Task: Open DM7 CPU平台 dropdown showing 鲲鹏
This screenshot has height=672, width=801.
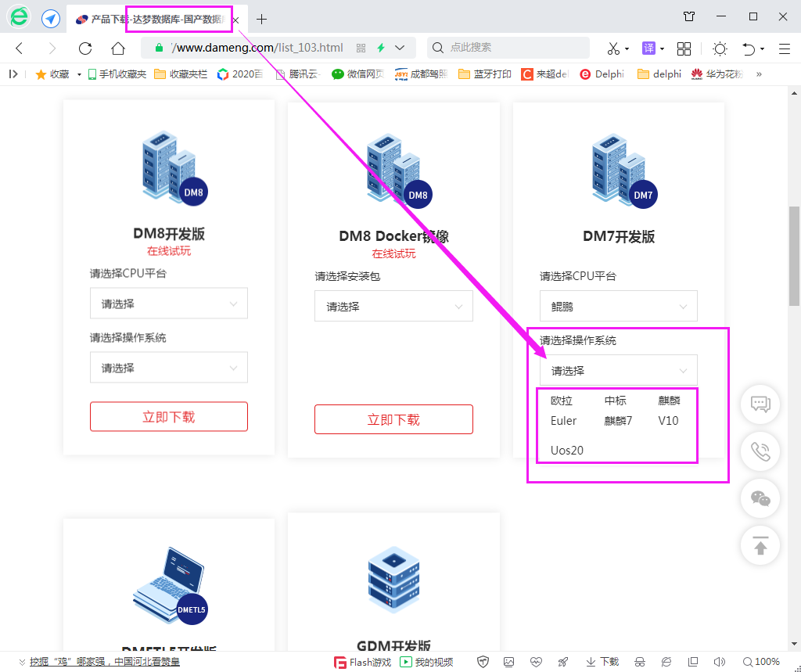Action: [x=618, y=306]
